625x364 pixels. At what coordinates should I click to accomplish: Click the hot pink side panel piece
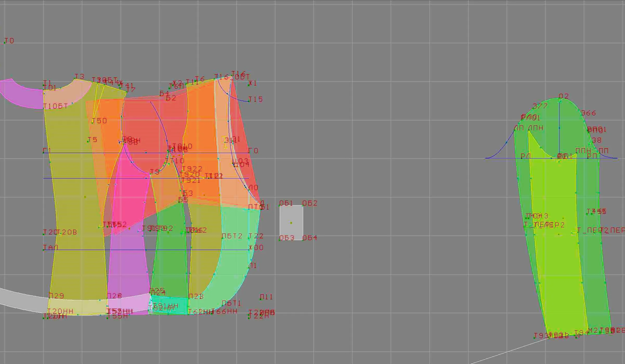tap(127, 192)
